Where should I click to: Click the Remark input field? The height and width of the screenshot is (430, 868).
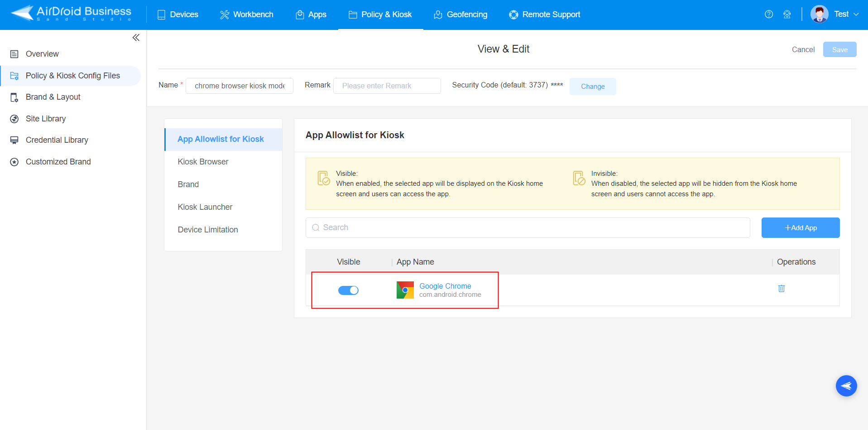click(387, 86)
